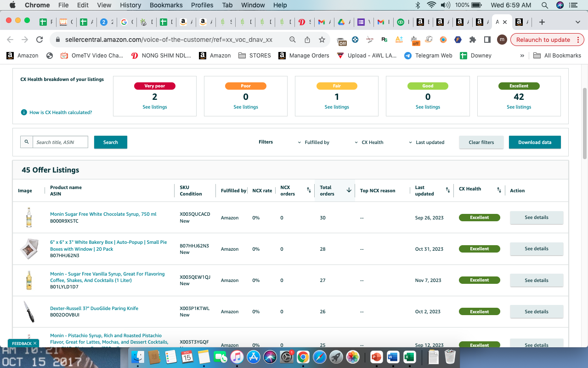Open the STORES bookmark folder

[254, 56]
